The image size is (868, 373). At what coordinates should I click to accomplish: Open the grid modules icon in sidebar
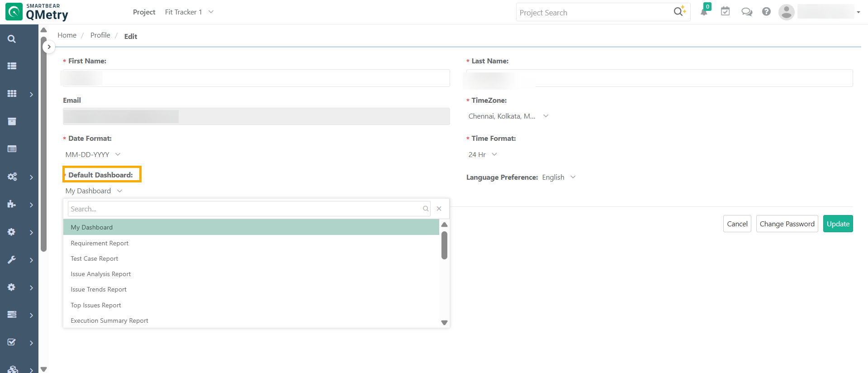pyautogui.click(x=12, y=94)
